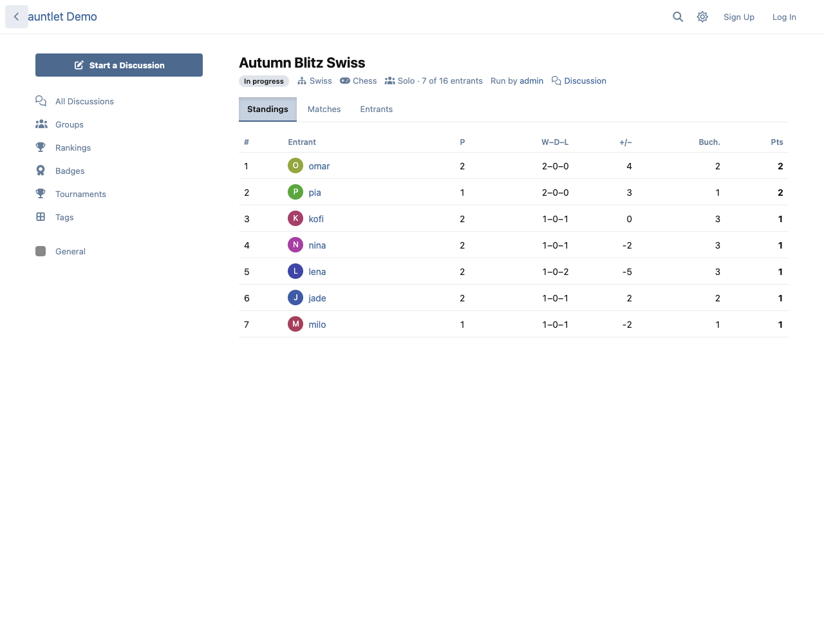This screenshot has height=644, width=824.
Task: Click pia's green avatar circle
Action: point(295,192)
